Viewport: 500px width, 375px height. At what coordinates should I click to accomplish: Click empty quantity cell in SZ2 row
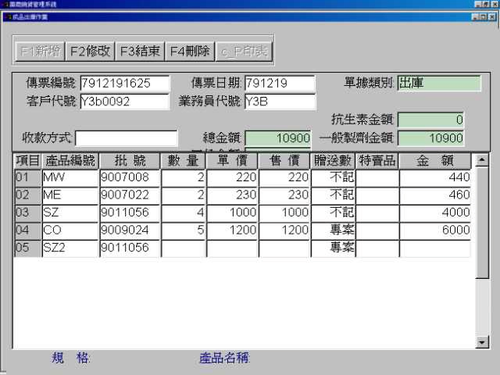[x=183, y=248]
